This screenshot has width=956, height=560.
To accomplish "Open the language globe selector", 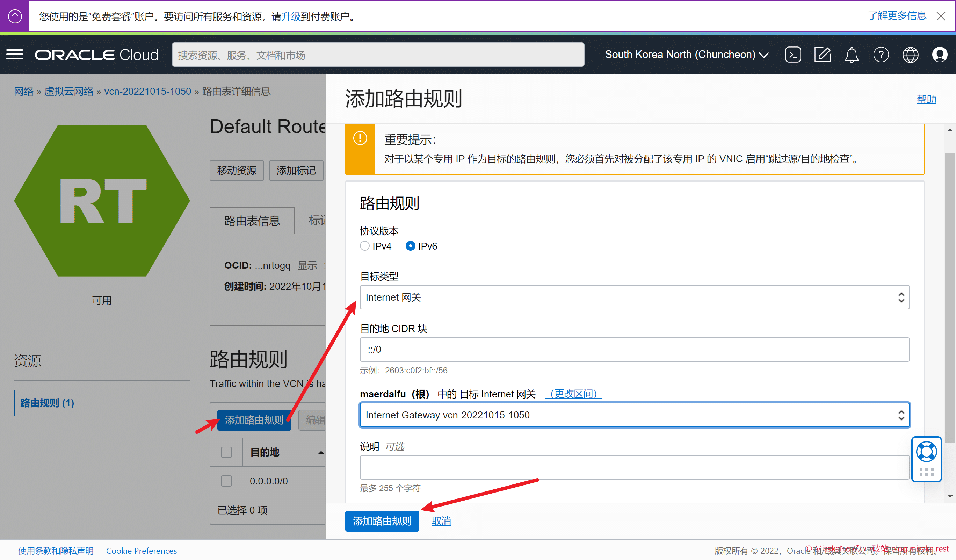I will coord(910,55).
